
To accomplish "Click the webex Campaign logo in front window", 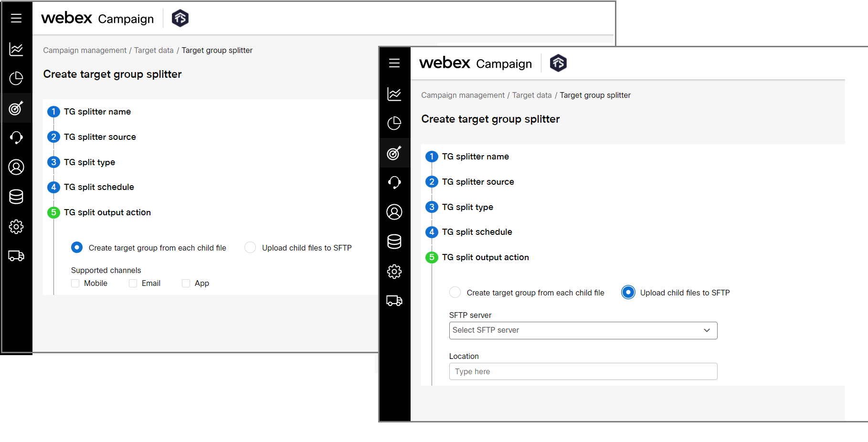I will tap(476, 63).
